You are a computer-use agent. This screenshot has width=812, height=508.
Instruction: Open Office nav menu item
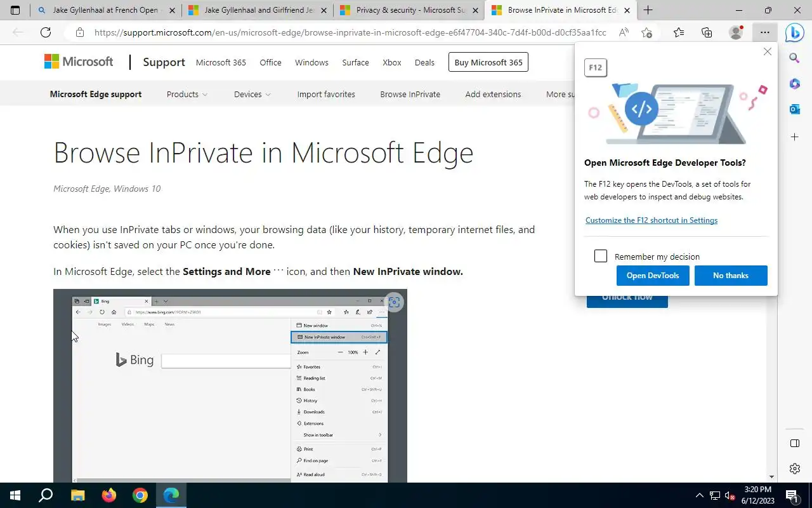click(x=270, y=62)
